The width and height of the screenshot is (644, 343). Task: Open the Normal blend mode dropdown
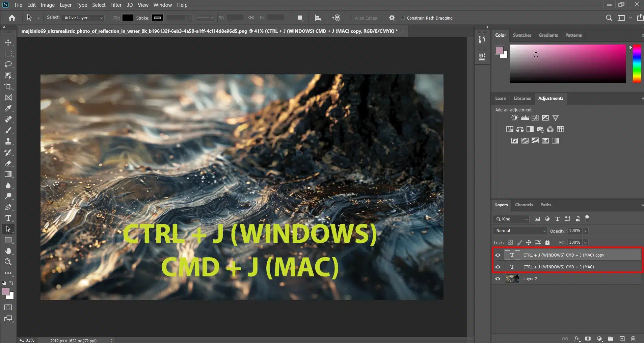pyautogui.click(x=520, y=231)
